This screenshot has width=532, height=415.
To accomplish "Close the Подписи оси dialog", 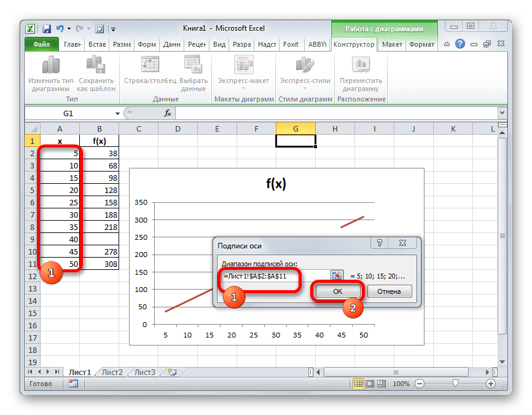I will click(403, 243).
